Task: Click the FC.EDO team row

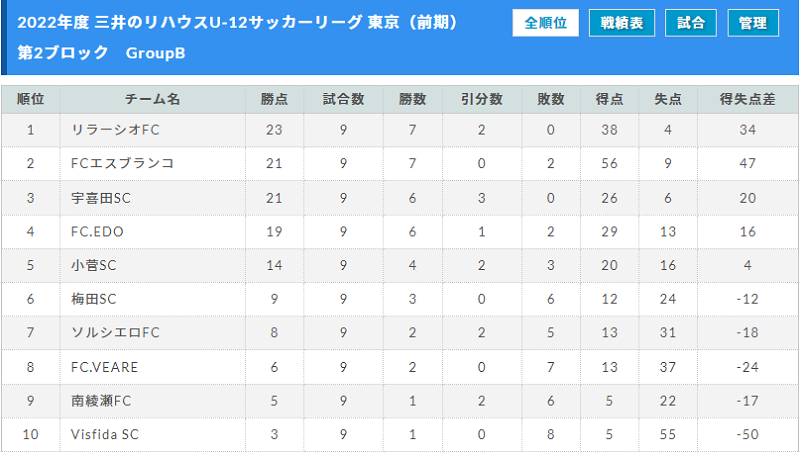Action: tap(400, 232)
